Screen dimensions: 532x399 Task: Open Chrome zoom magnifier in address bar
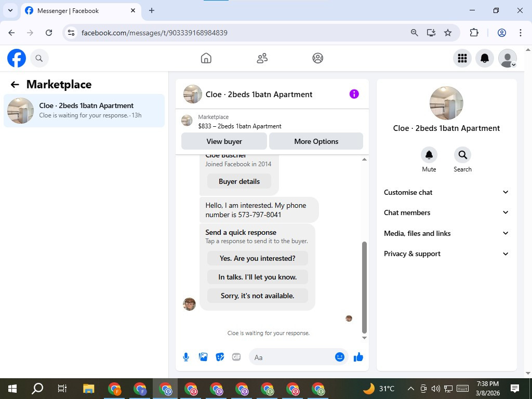click(x=414, y=33)
